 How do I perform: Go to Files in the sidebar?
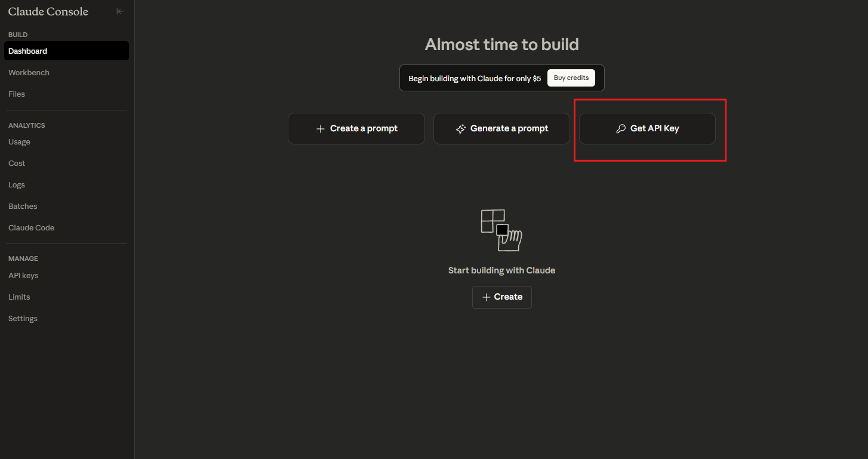click(x=66, y=94)
